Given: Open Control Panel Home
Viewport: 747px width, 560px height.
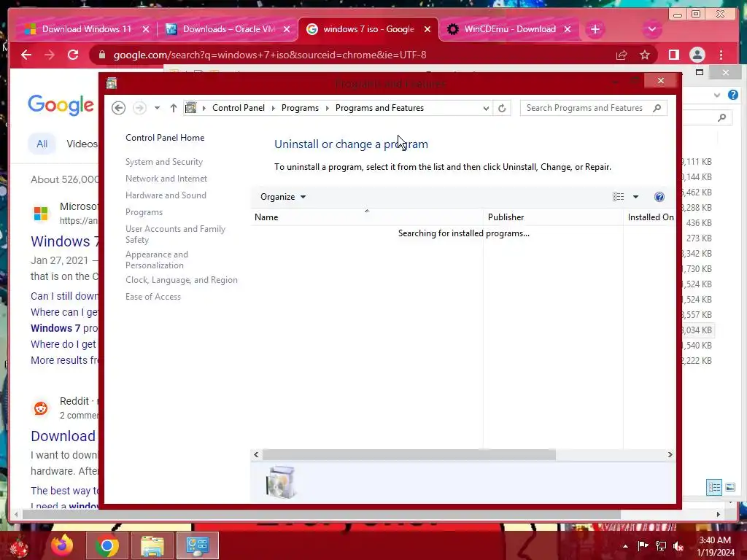Looking at the screenshot, I should (x=165, y=138).
